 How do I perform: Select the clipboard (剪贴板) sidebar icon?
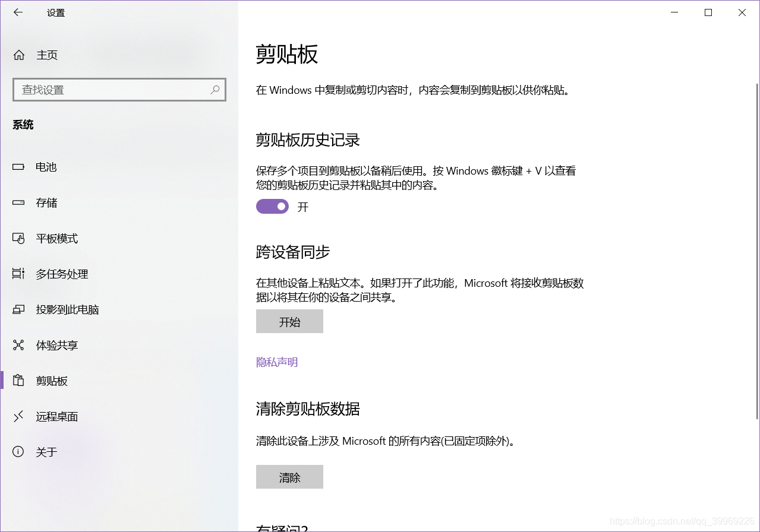click(x=18, y=381)
